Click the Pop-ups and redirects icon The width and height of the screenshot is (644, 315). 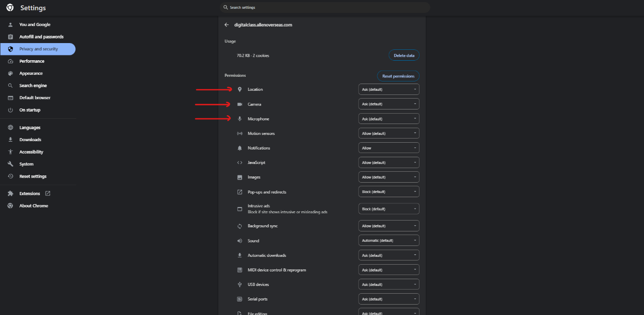240,192
